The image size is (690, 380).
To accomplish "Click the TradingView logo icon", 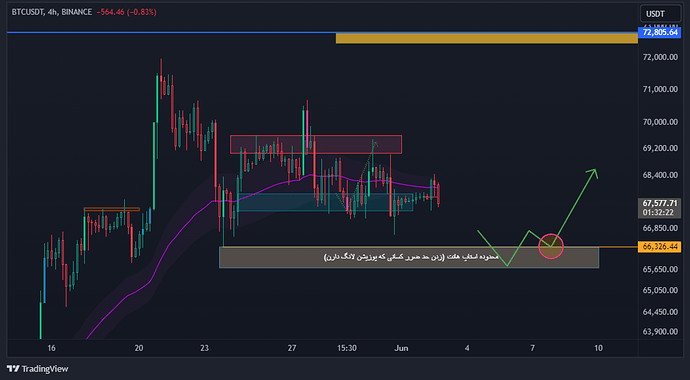I will (13, 369).
